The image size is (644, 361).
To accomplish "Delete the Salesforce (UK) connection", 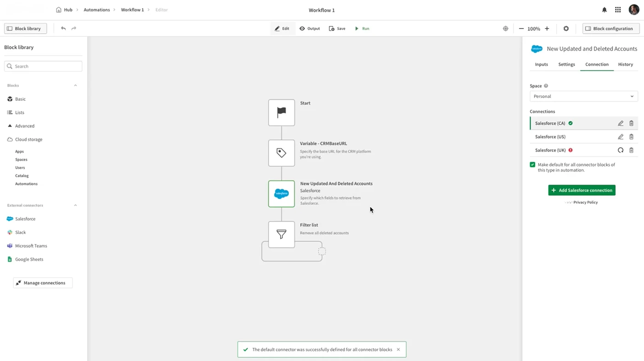I will pos(631,150).
